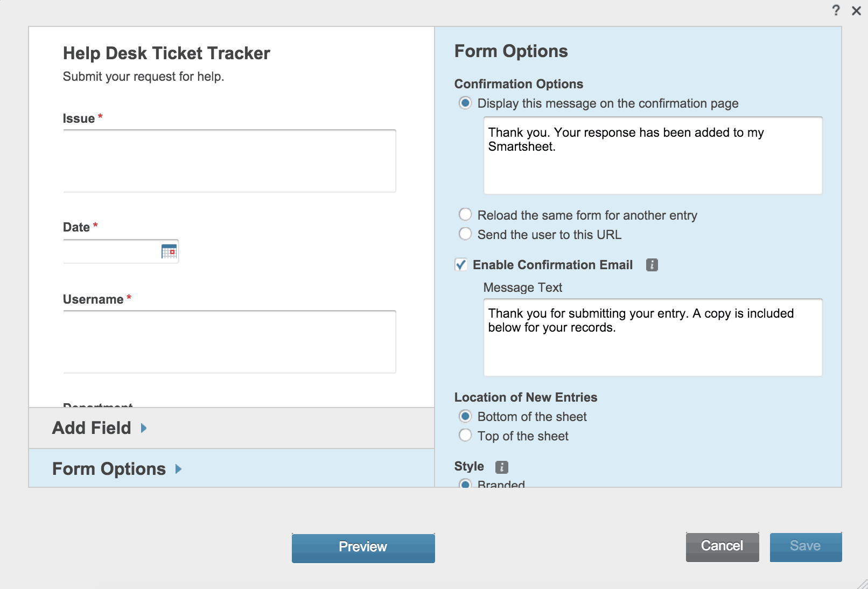The height and width of the screenshot is (589, 868).
Task: Edit the confirmation page message text
Action: [652, 155]
